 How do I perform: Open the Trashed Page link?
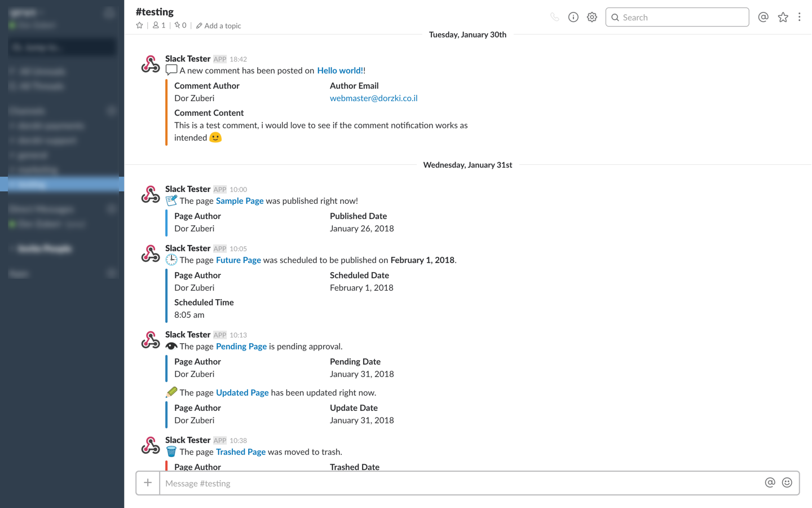241,452
